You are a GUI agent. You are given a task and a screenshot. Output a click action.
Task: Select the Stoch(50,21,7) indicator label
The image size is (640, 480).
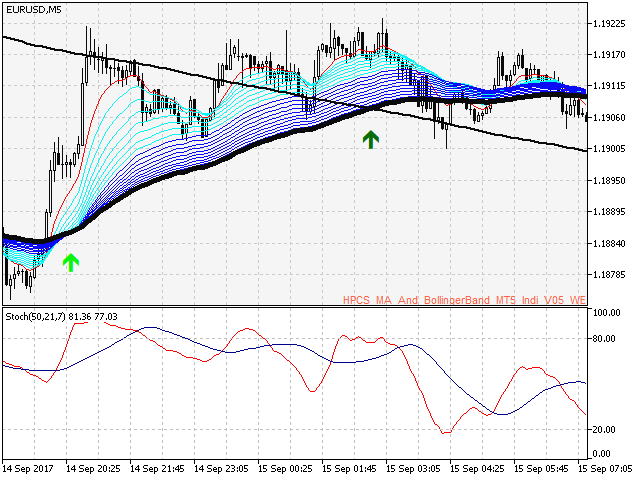pyautogui.click(x=61, y=316)
